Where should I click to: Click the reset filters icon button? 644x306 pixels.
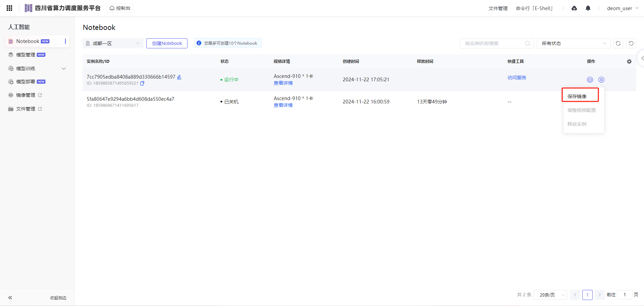631,43
